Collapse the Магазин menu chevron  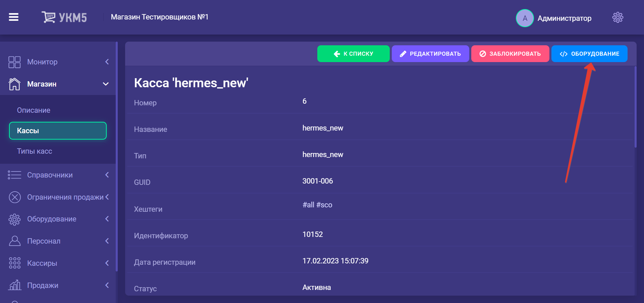click(106, 84)
